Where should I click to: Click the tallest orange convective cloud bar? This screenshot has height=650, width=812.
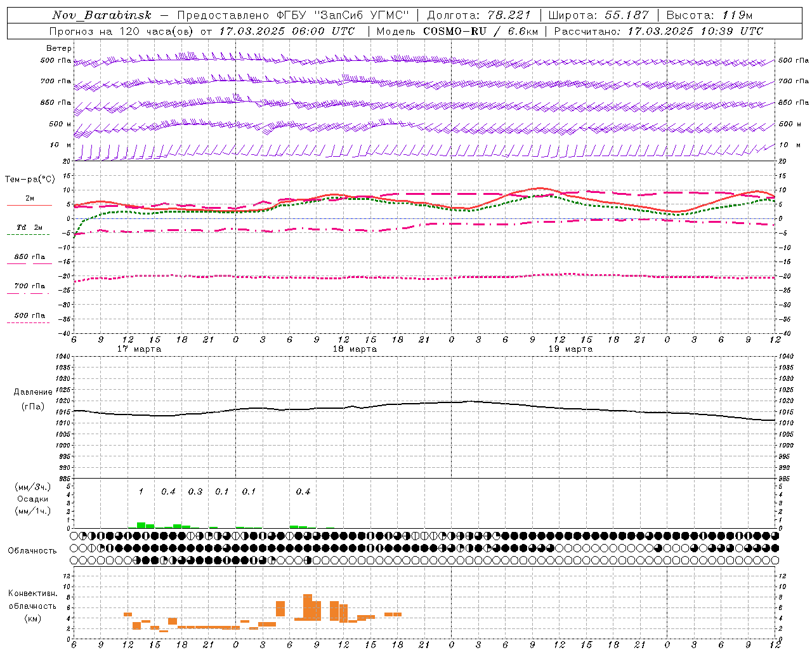308,607
